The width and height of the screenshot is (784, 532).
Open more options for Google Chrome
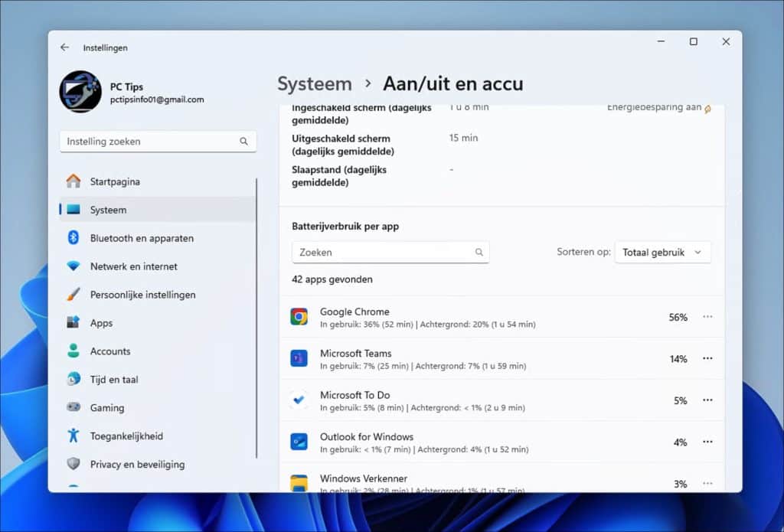707,317
